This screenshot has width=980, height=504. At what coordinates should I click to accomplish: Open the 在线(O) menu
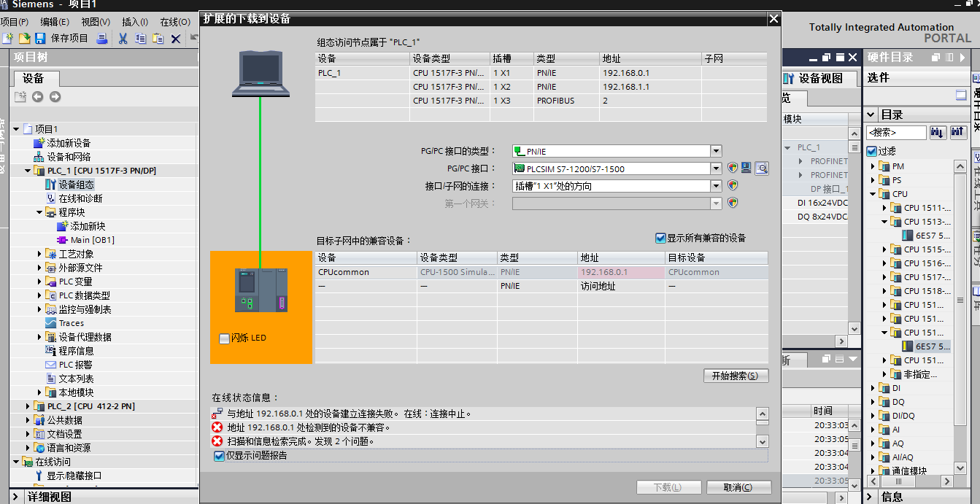coord(175,22)
